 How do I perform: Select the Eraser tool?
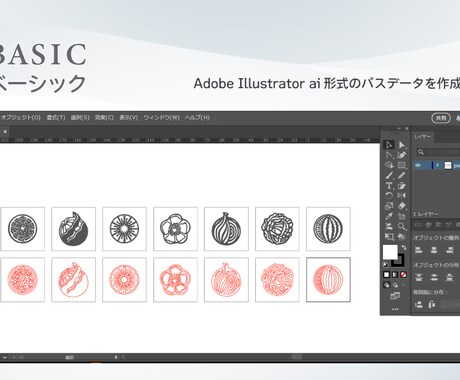click(x=402, y=206)
